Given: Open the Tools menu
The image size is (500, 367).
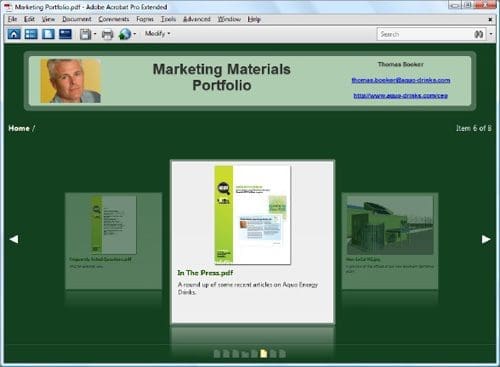Looking at the screenshot, I should (168, 19).
